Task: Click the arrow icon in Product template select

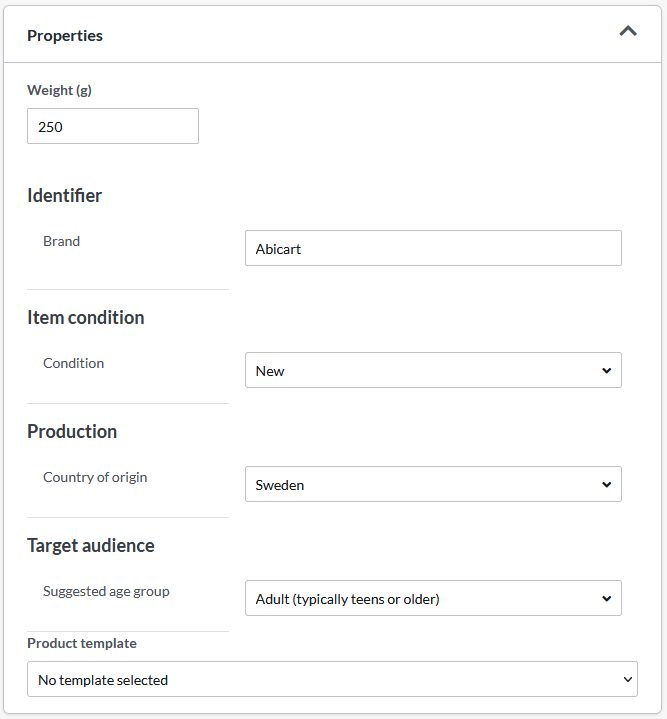Action: click(628, 679)
